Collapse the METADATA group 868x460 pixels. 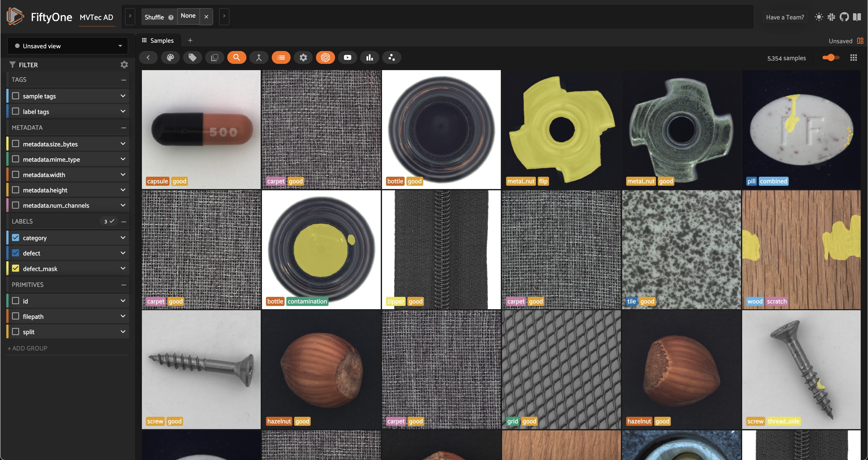(124, 127)
